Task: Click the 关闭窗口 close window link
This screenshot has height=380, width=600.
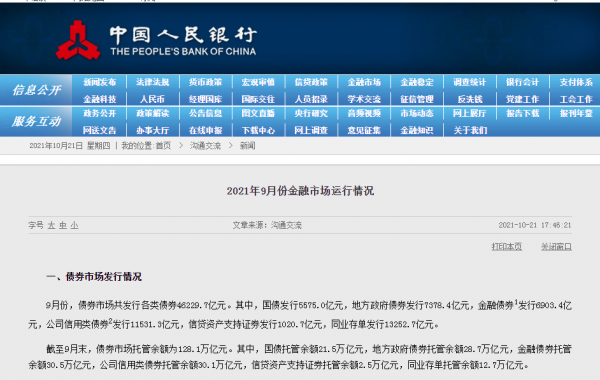Action: pyautogui.click(x=556, y=247)
